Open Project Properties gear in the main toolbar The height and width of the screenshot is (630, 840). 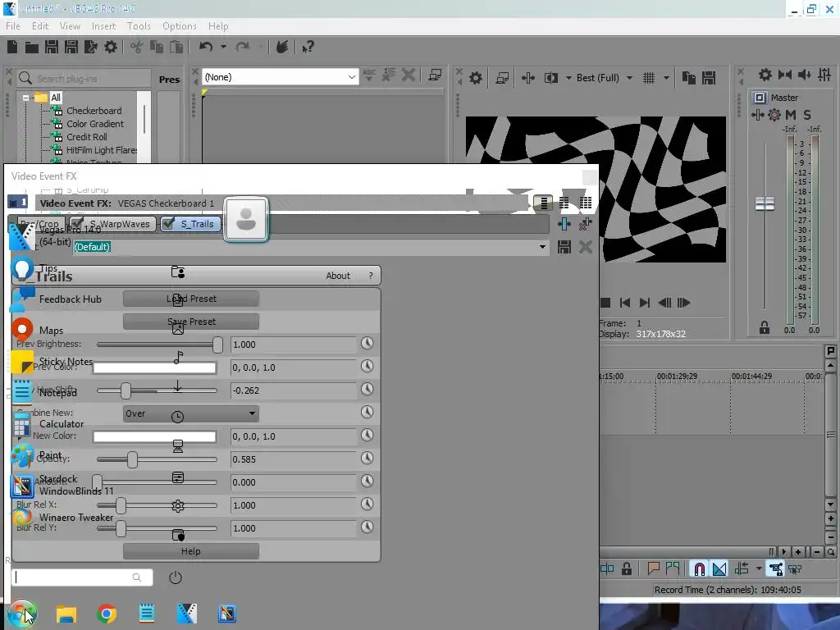coord(111,47)
